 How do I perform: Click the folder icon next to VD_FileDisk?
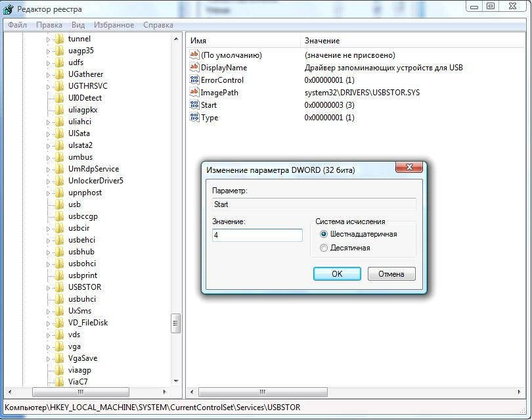coord(59,323)
